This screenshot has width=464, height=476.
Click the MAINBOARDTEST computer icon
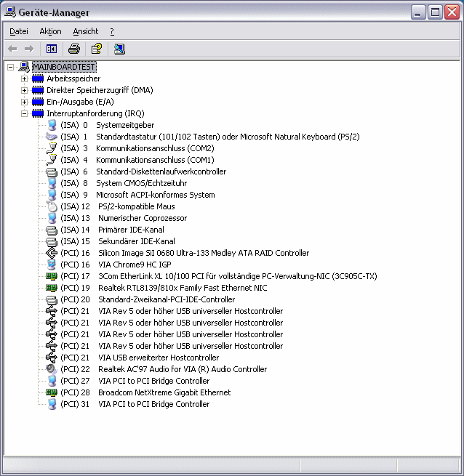coord(24,67)
